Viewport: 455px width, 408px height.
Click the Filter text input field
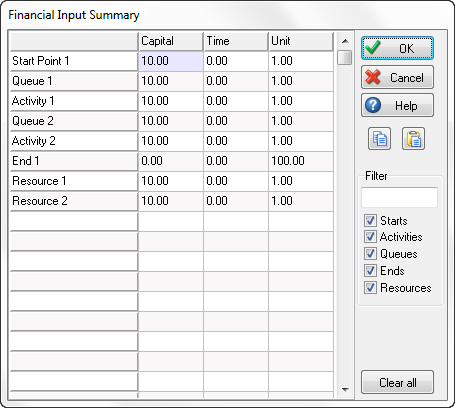tap(399, 197)
